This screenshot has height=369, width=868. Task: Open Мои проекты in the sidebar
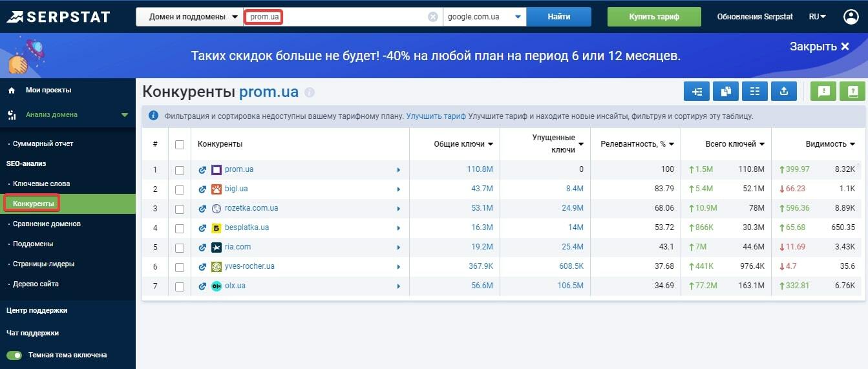[x=48, y=90]
